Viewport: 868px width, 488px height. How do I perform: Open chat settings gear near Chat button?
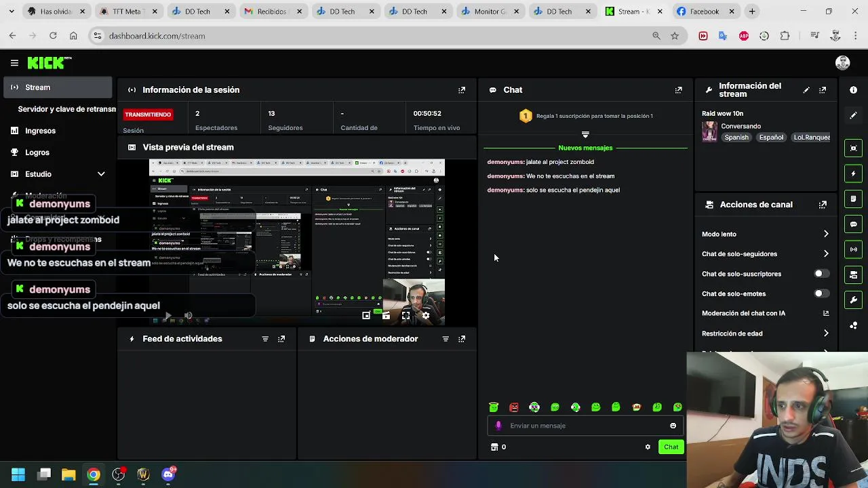[648, 447]
